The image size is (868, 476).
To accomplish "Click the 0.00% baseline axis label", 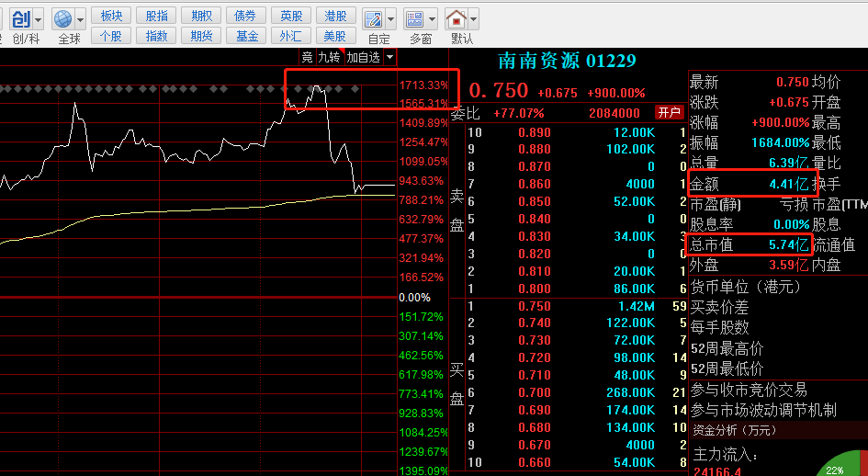I will (x=414, y=298).
